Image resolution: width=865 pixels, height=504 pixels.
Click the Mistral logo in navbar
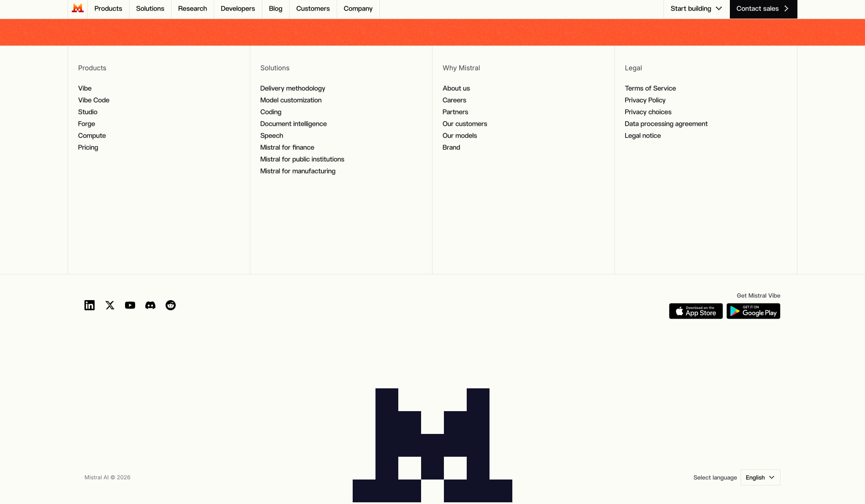[x=78, y=8]
